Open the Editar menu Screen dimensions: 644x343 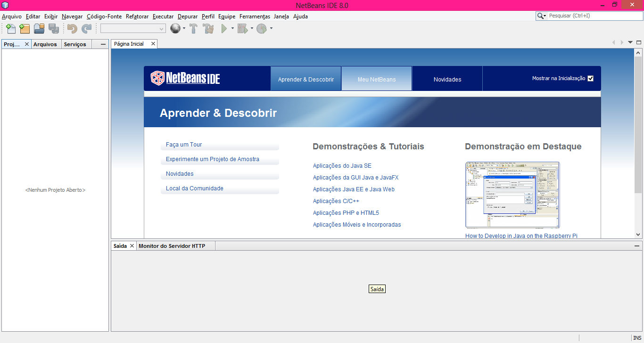coord(33,16)
